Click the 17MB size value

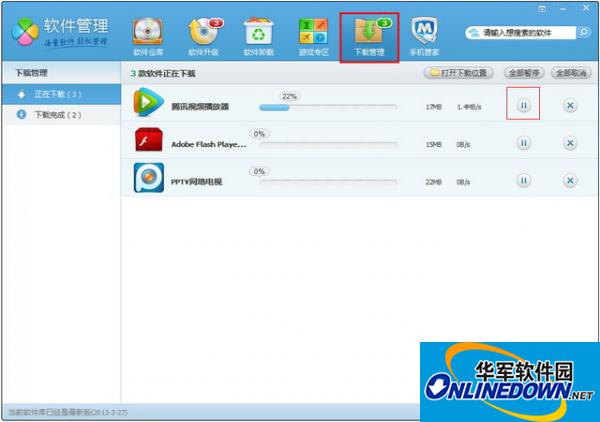click(x=434, y=107)
